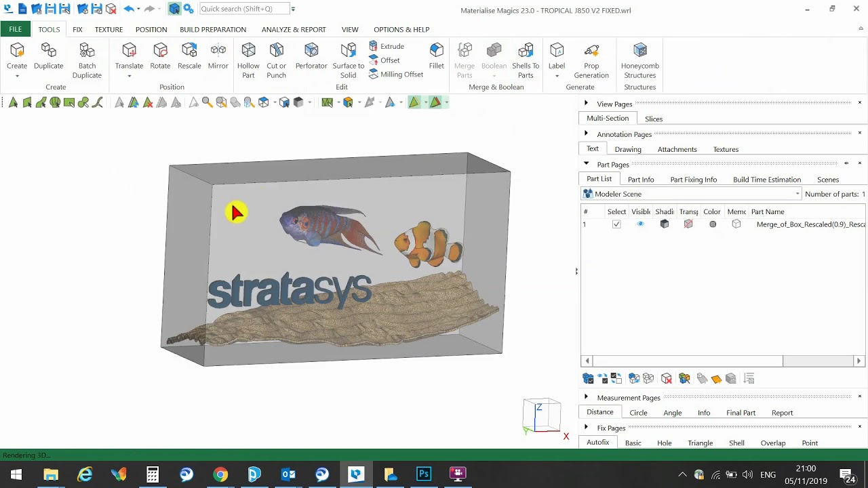The width and height of the screenshot is (868, 488).
Task: Click select all parts icon below part list
Action: point(588,379)
